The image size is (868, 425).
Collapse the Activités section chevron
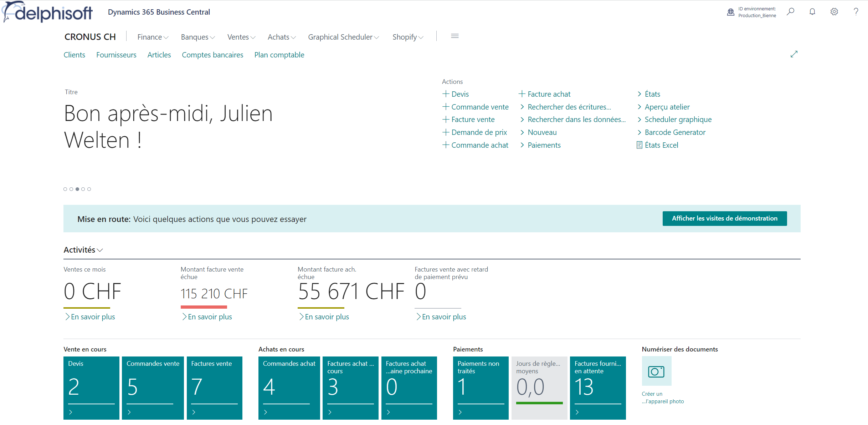(100, 250)
